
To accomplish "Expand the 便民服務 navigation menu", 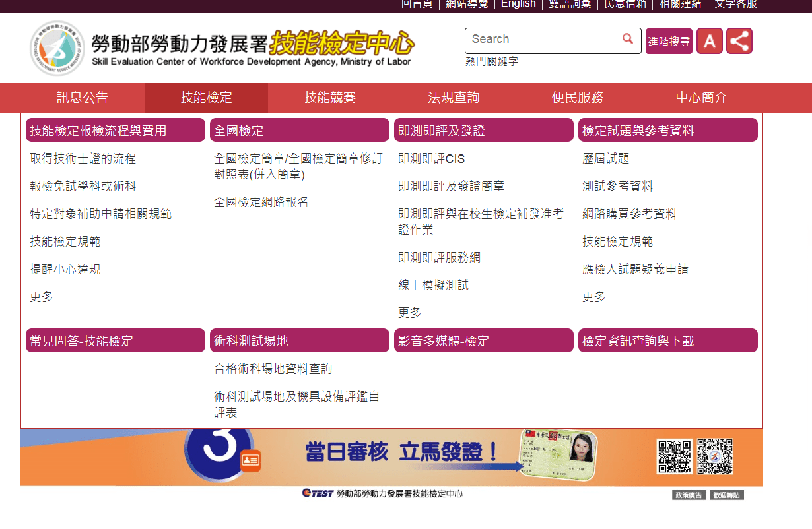I will point(578,98).
